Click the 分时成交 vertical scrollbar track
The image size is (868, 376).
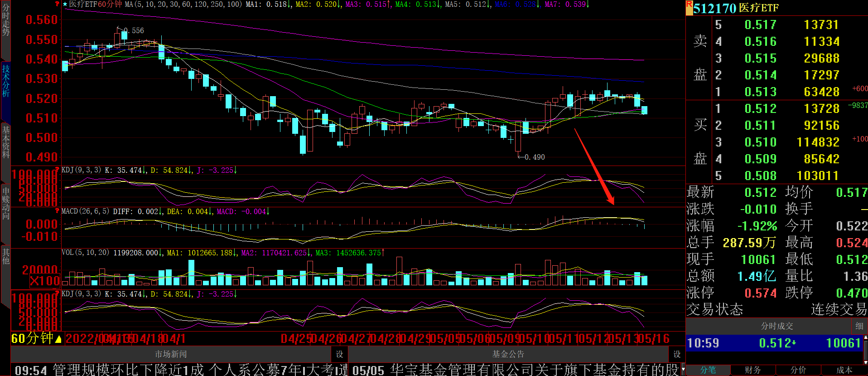coord(866,349)
